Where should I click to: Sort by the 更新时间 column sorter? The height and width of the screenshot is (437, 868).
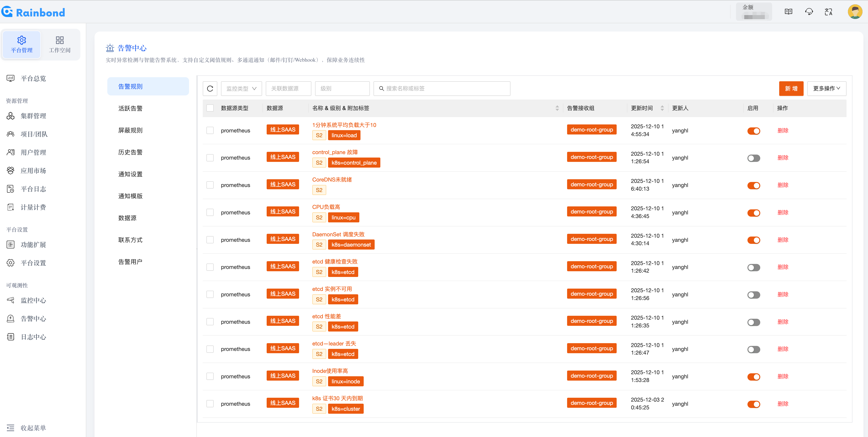pos(662,108)
